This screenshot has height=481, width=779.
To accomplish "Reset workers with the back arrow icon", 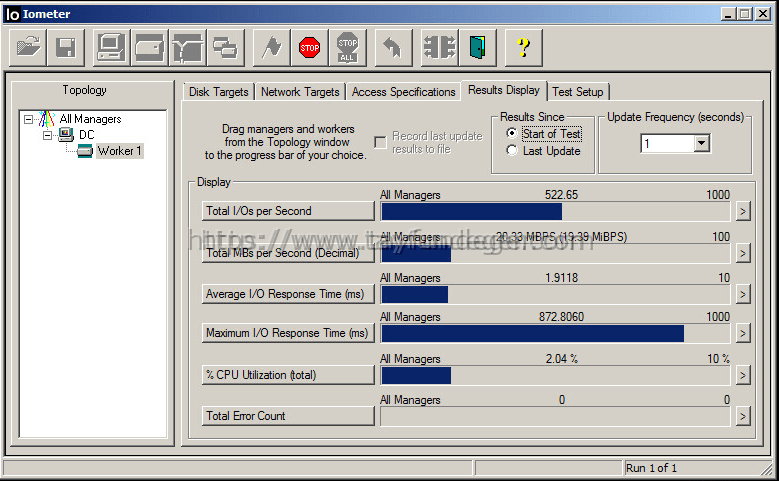I will tap(393, 48).
